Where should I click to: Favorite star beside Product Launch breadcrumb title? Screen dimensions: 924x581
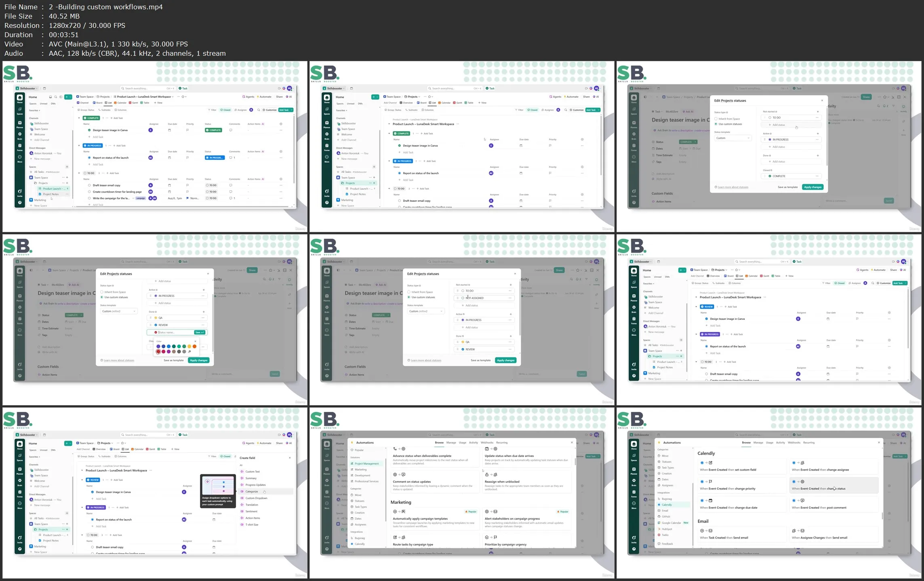click(x=183, y=97)
